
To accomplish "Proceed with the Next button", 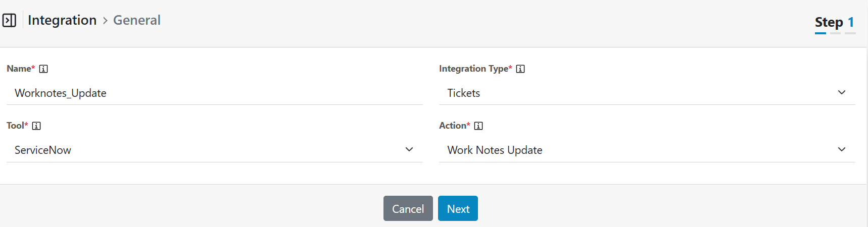I will pyautogui.click(x=458, y=209).
